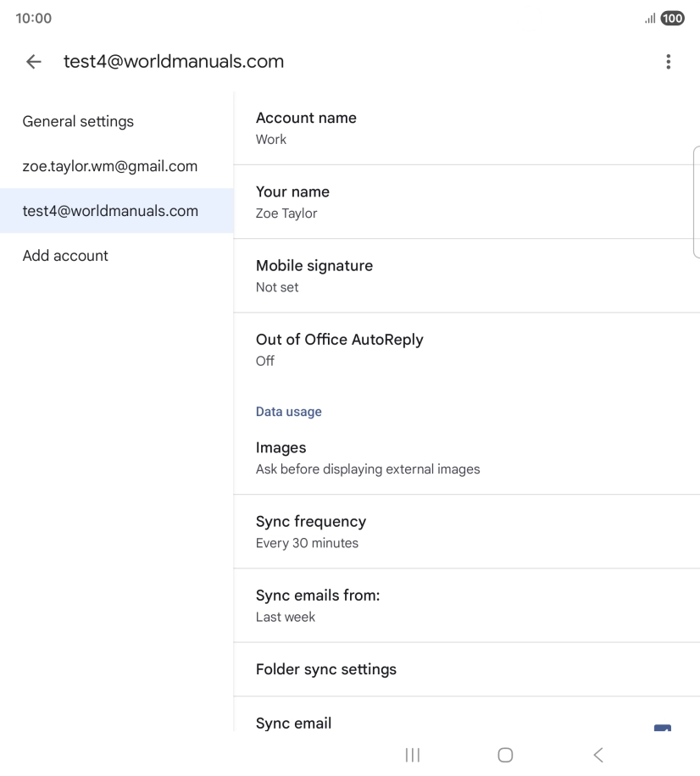Tap the Home circle navigation button
The height and width of the screenshot is (776, 700).
click(x=505, y=755)
